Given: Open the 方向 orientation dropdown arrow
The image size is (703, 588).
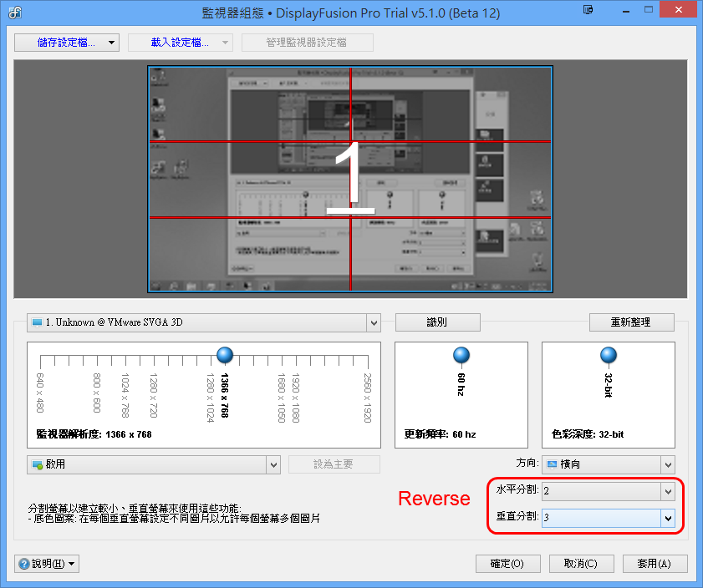Looking at the screenshot, I should 667,464.
